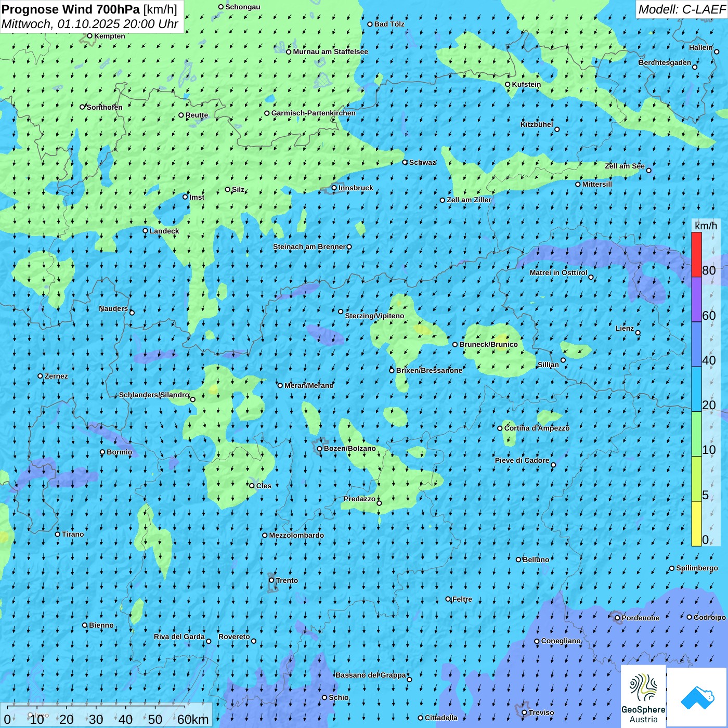
Task: Click the Innsbruck city marker
Action: tap(334, 188)
